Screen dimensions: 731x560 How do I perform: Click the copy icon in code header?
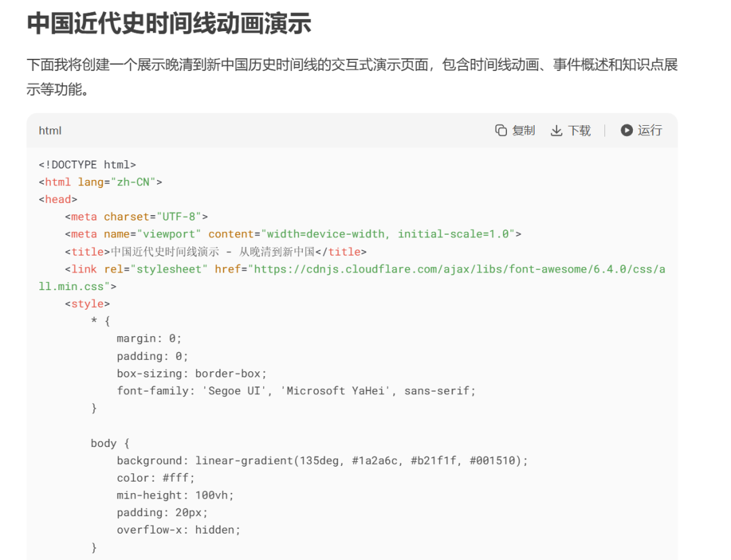point(501,131)
